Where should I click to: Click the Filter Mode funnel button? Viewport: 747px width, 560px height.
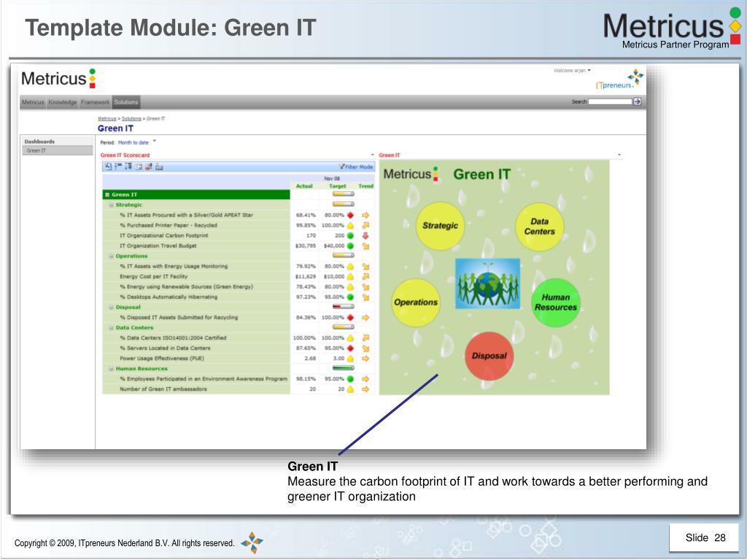point(356,167)
